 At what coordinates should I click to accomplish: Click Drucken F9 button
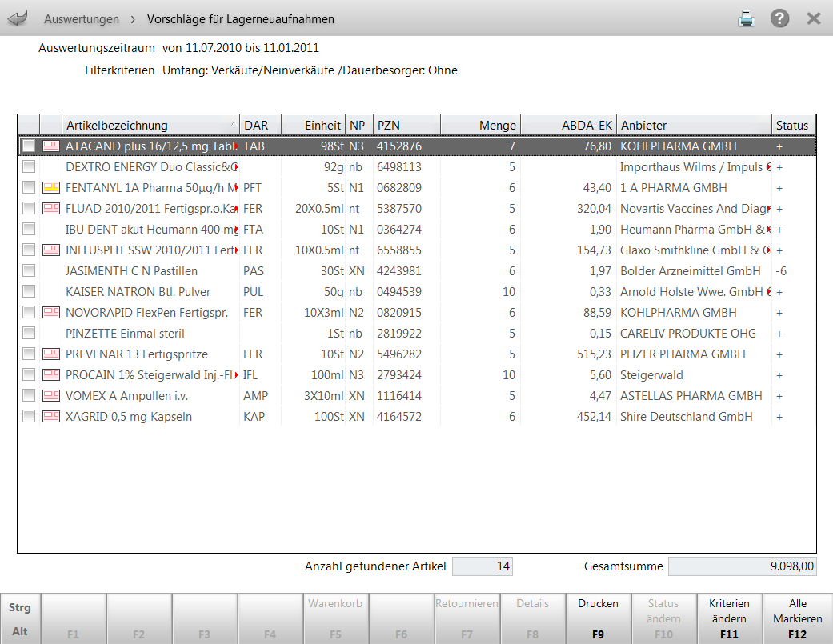pyautogui.click(x=599, y=618)
